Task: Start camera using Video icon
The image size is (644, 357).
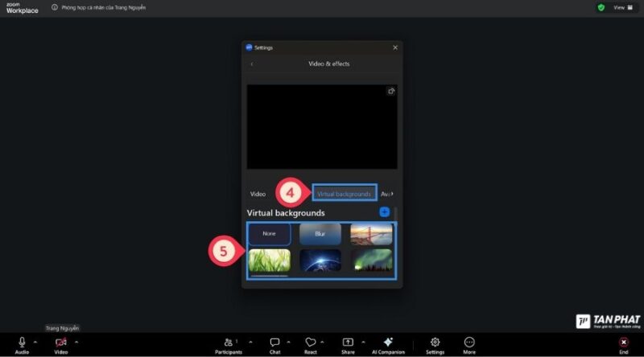Action: point(61,343)
